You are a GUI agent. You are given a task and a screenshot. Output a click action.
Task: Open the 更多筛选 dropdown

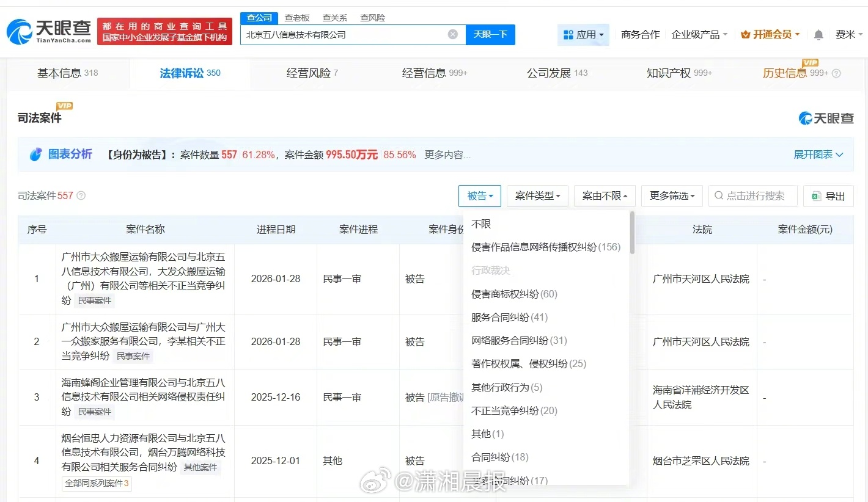coord(672,196)
